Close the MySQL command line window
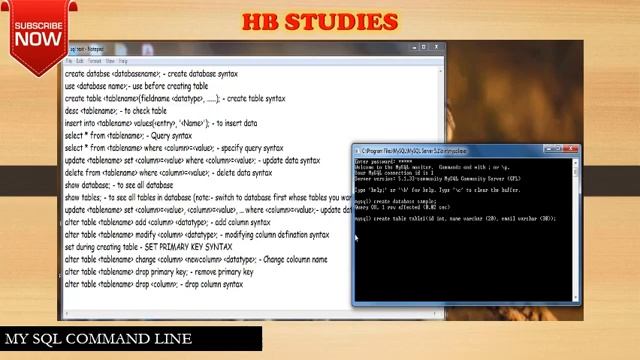Viewport: 640px width, 360px height. pos(571,149)
